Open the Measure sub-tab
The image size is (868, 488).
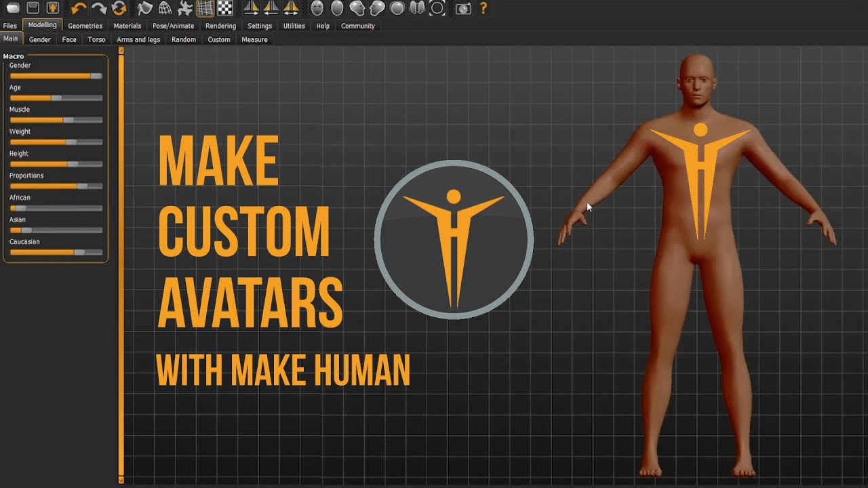(254, 39)
